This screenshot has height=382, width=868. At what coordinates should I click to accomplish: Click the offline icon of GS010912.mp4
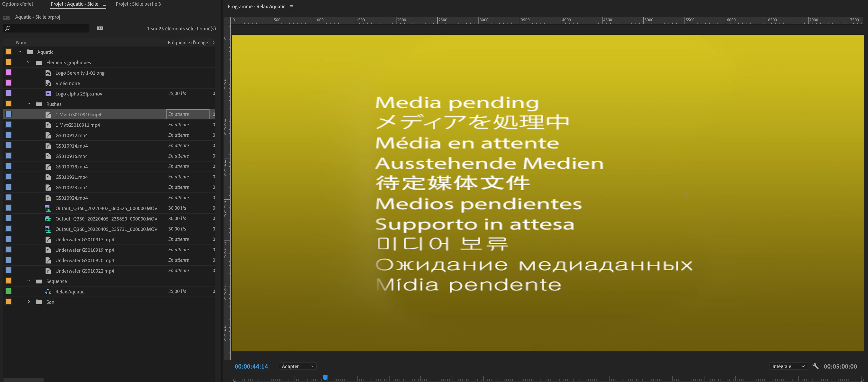[48, 135]
